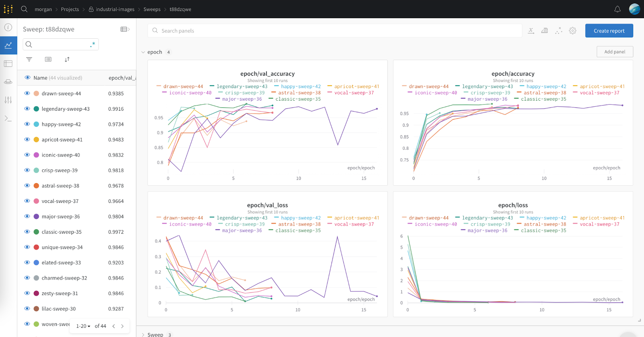Open the sweep overview info icon
Screen dimensions: 644x337
[8, 27]
